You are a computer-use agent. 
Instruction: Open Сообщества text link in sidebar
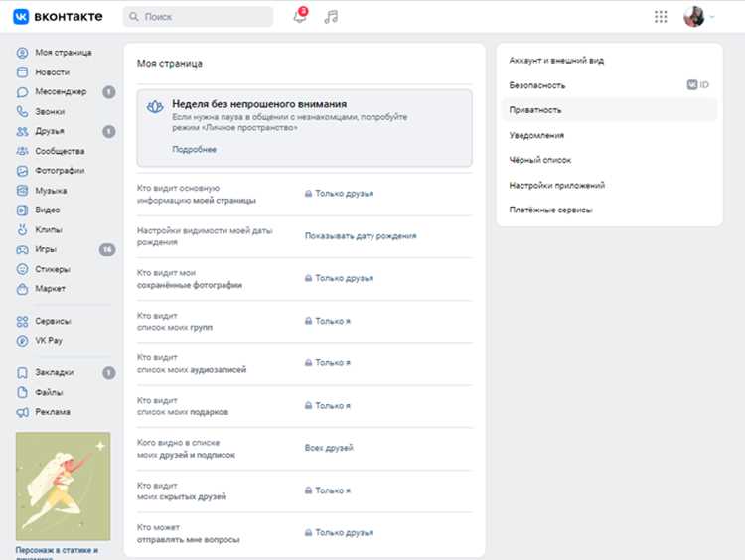pos(60,151)
